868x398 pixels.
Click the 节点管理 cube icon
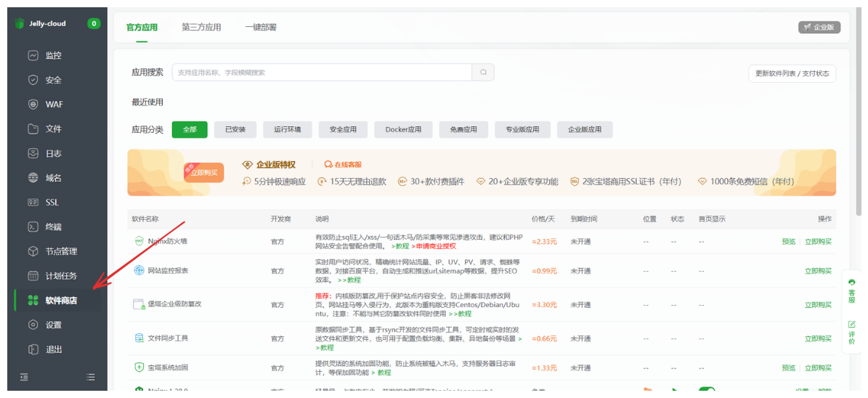[x=33, y=251]
